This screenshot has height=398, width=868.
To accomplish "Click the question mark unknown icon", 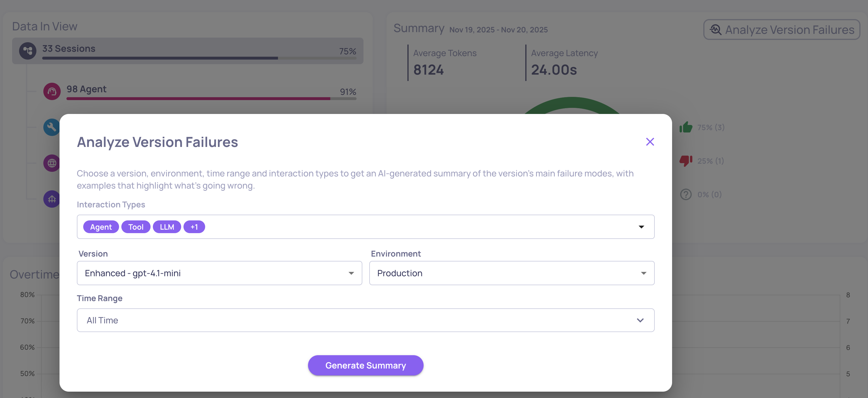I will pos(685,195).
